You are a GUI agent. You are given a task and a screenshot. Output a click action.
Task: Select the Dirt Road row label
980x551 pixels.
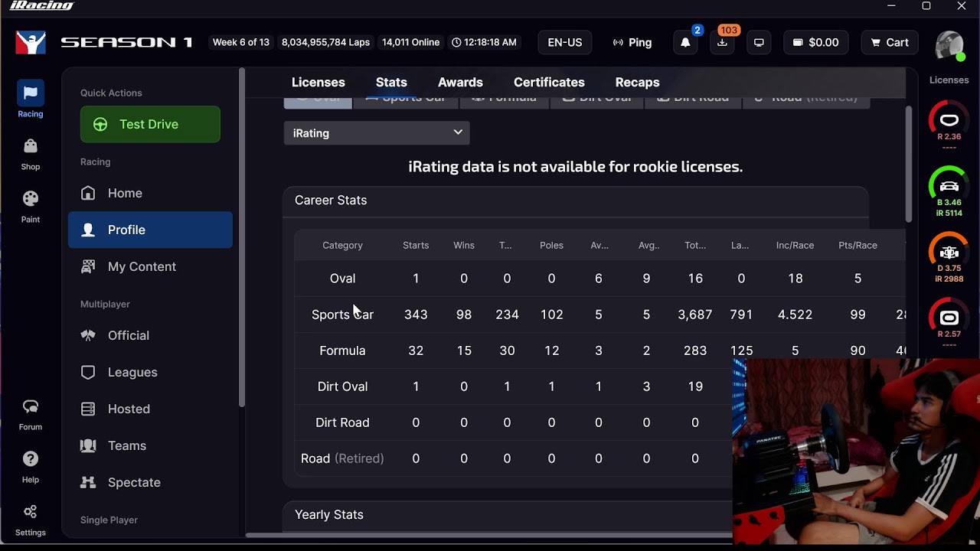tap(342, 422)
